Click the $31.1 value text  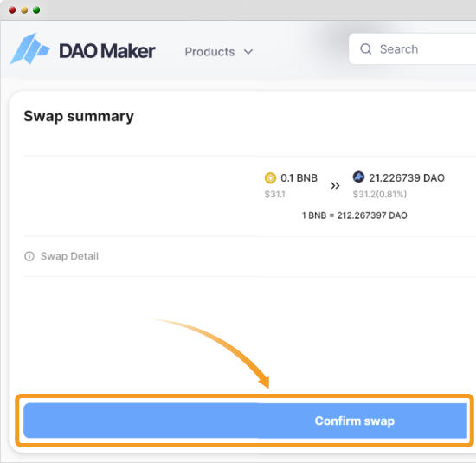274,194
